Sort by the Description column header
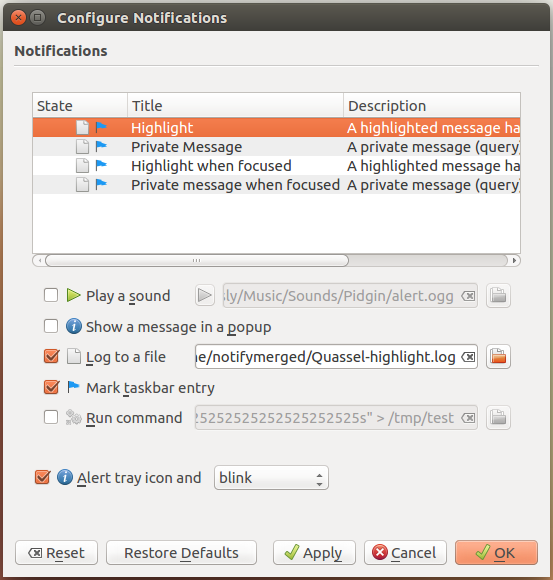Image resolution: width=553 pixels, height=580 pixels. coord(432,105)
